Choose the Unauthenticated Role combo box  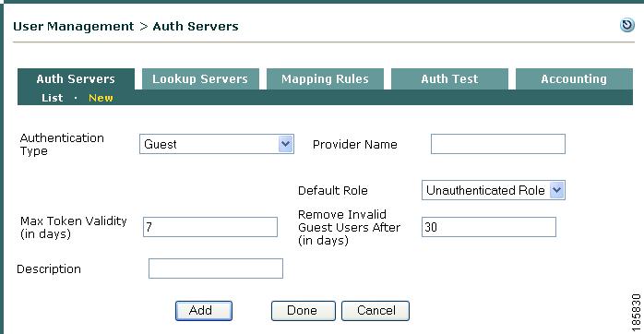point(494,190)
